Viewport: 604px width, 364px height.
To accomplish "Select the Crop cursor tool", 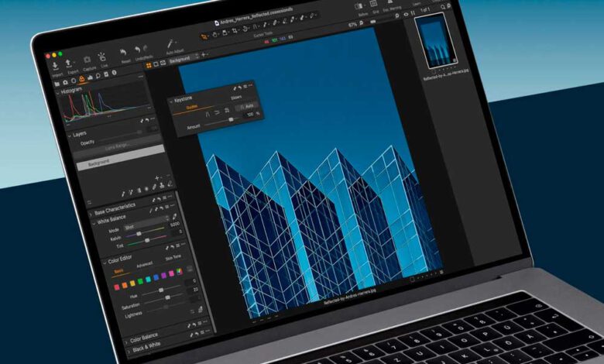I will (235, 30).
